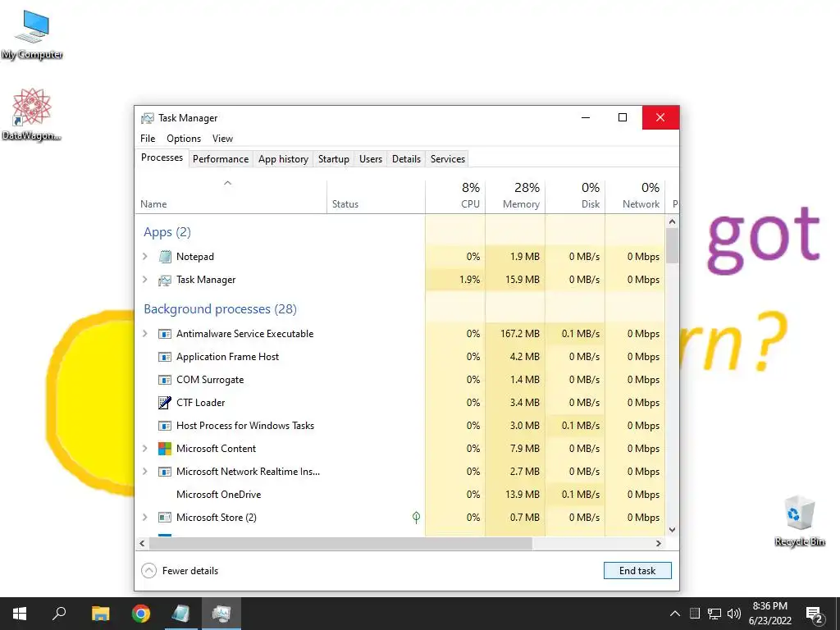The image size is (840, 630).
Task: Expand the Microsoft Store (2) row
Action: 144,518
